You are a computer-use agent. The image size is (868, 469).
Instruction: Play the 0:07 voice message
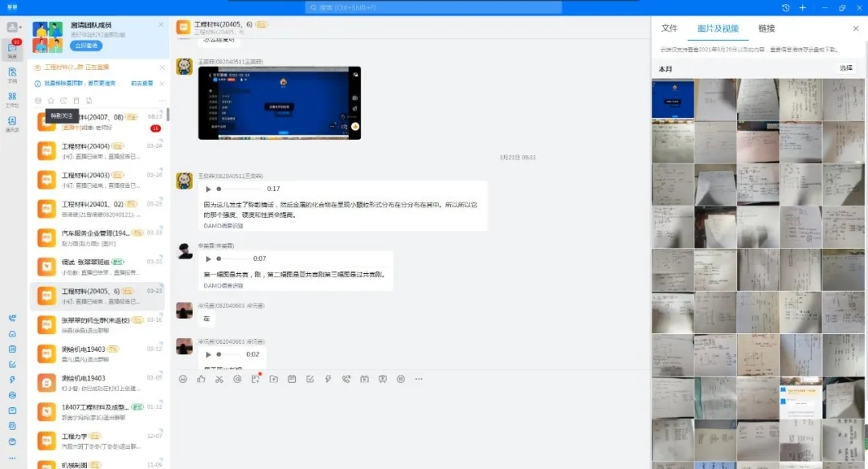coord(210,259)
